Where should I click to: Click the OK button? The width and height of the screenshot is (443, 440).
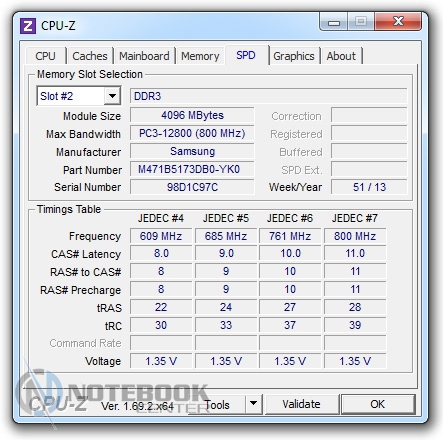coord(378,404)
